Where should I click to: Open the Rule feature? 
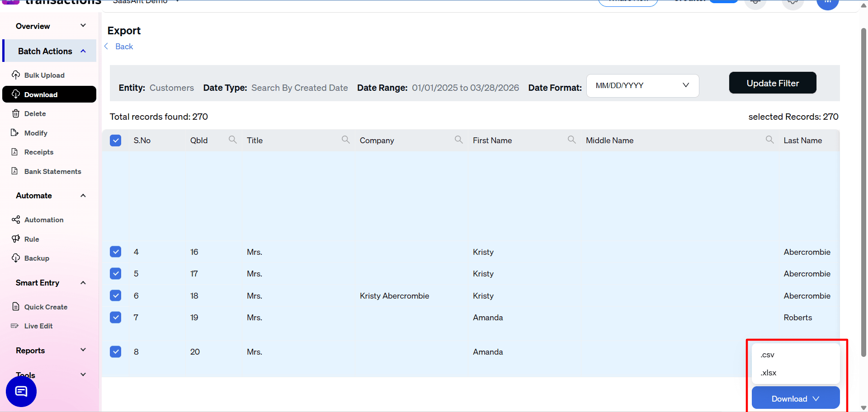(31, 239)
